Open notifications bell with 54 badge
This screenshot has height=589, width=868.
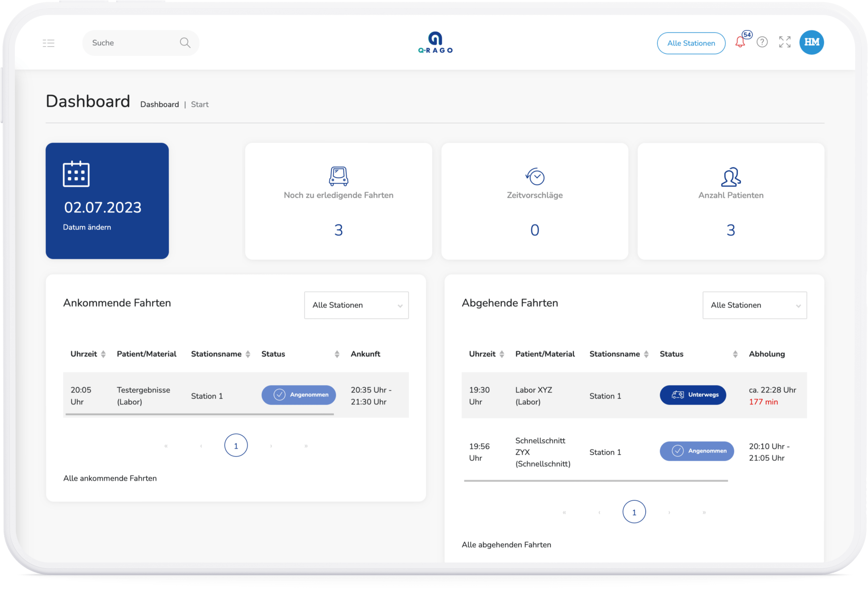pos(740,42)
